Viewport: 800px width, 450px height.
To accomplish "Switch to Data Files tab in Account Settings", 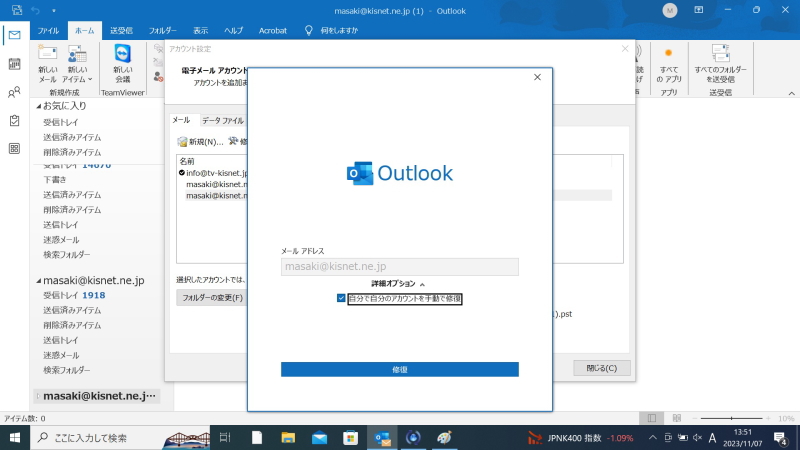I will pyautogui.click(x=223, y=120).
